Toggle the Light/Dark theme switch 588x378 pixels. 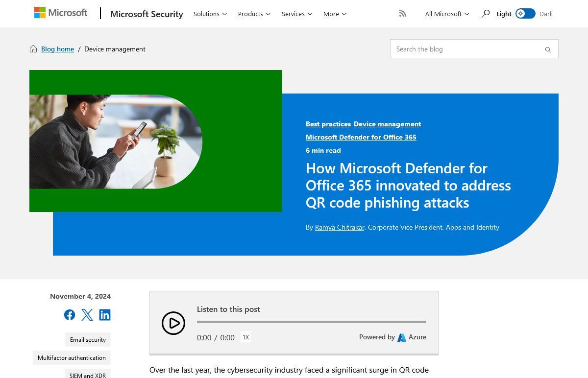point(525,14)
